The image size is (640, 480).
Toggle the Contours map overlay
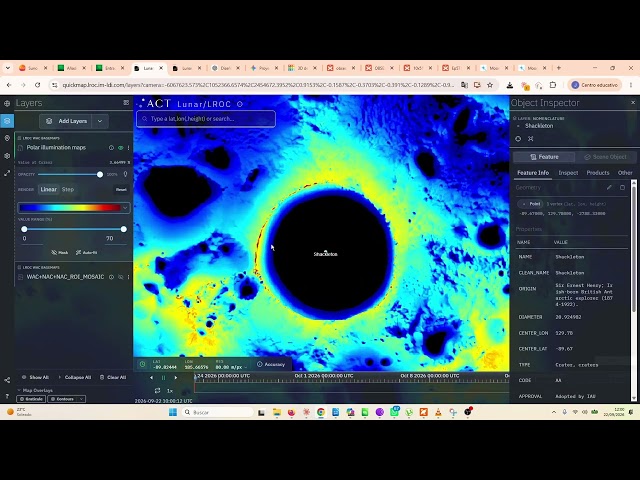(62, 399)
